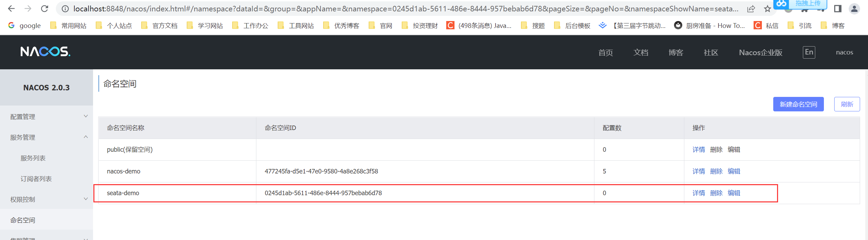
Task: Click 新建命名空间 button
Action: coord(798,104)
